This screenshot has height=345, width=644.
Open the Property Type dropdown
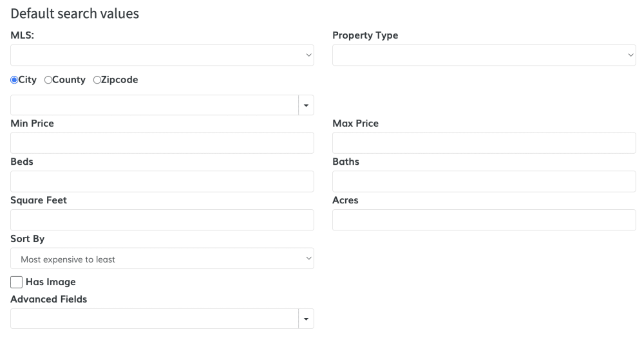[484, 55]
